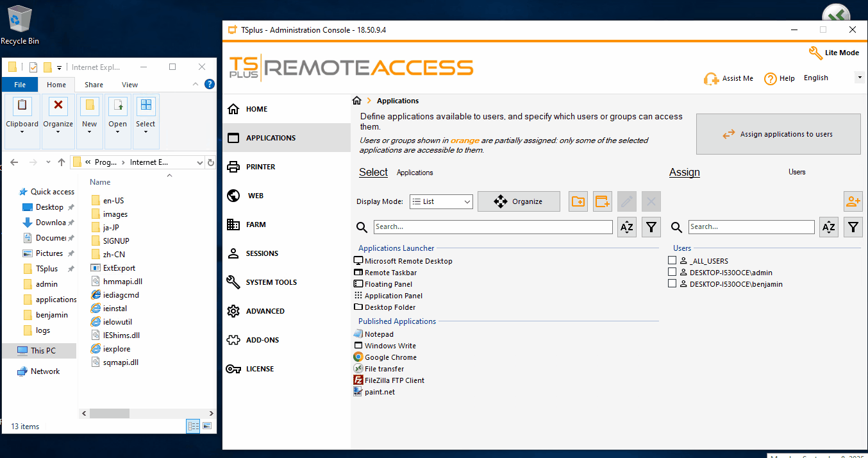Click the add user icon on the right
The height and width of the screenshot is (458, 868).
tap(853, 201)
